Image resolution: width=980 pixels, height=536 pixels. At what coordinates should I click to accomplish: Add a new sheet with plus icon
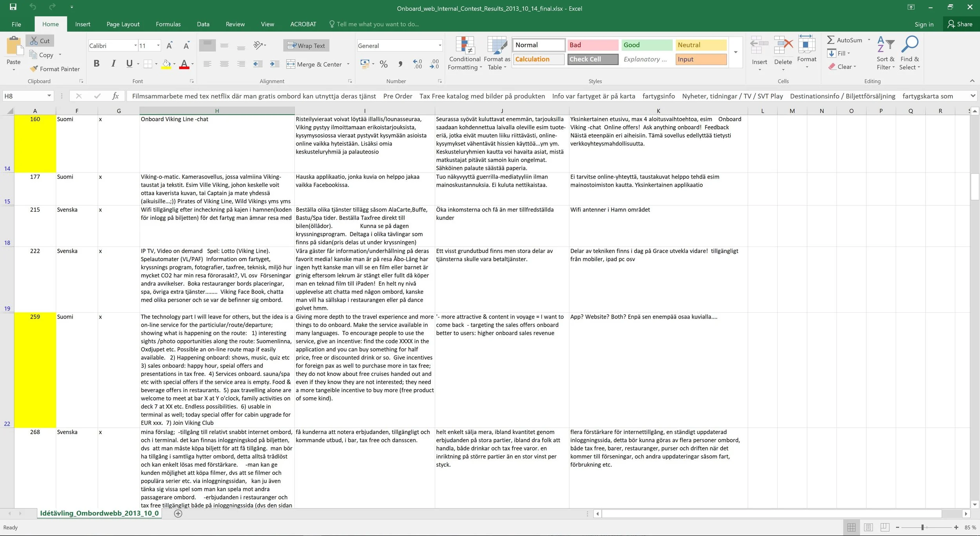pyautogui.click(x=178, y=513)
